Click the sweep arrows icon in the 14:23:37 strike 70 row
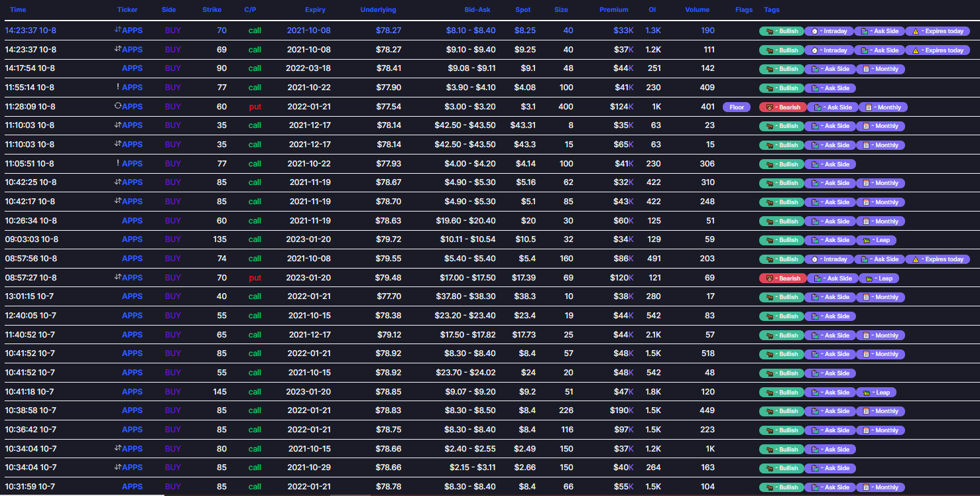The height and width of the screenshot is (496, 980). point(117,30)
